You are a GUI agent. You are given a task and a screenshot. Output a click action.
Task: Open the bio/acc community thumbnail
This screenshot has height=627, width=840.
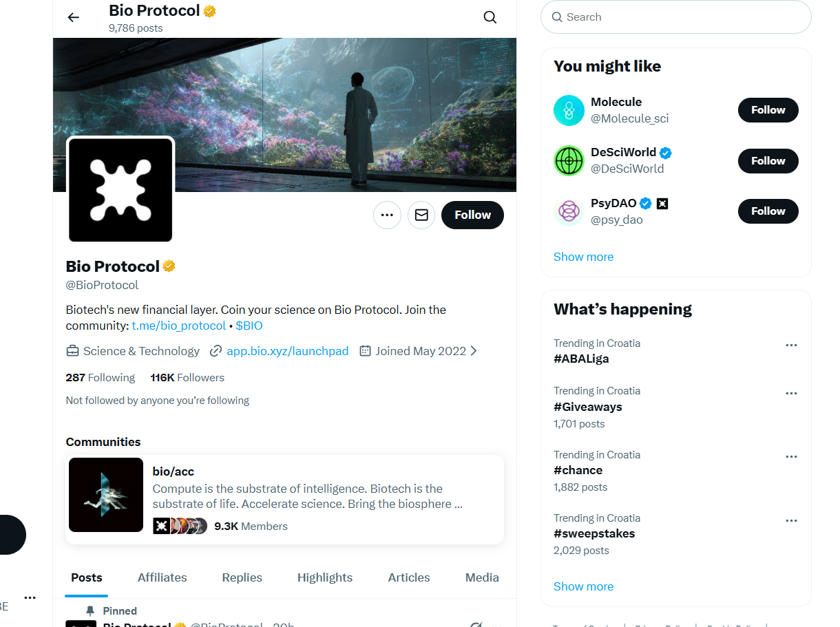(106, 495)
